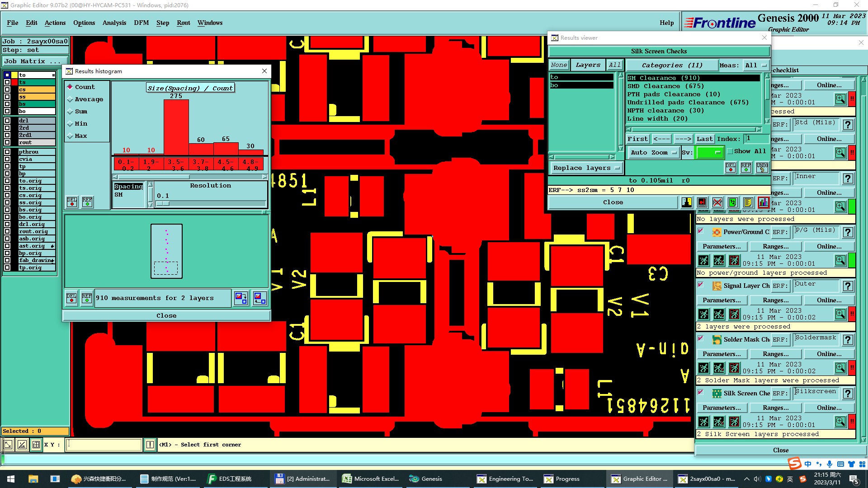The image size is (868, 488).
Task: Open the Rout menu
Action: 184,23
